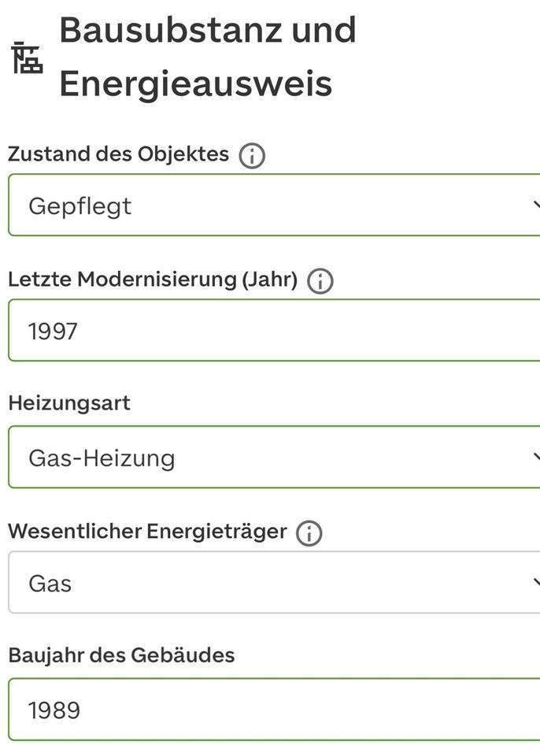This screenshot has width=540, height=756.
Task: Click the Letzte Modernisierung (Jahr) label
Action: coord(153,280)
